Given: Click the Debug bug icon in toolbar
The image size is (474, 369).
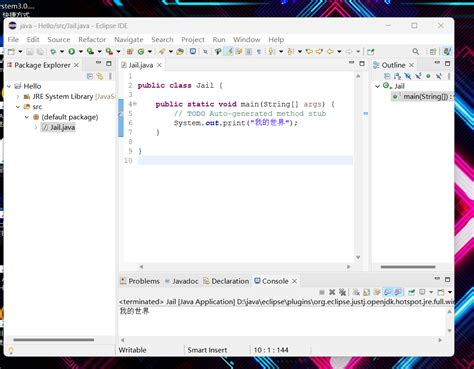Looking at the screenshot, I should tap(53, 51).
